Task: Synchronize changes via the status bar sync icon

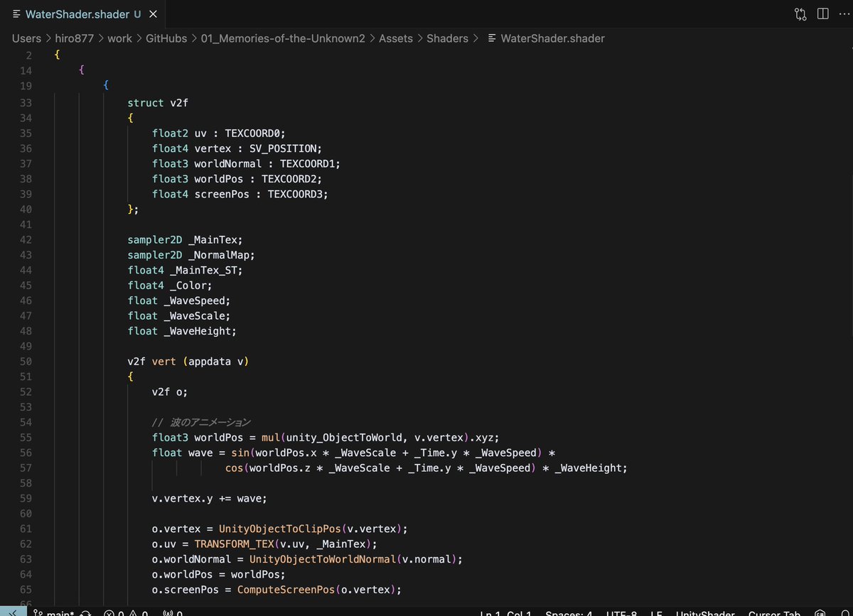Action: (86, 613)
